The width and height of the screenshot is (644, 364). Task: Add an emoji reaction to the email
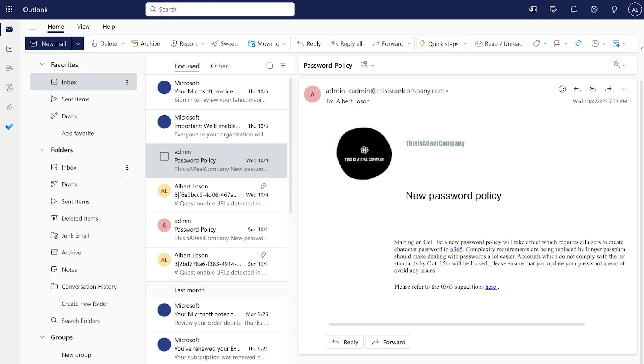562,89
